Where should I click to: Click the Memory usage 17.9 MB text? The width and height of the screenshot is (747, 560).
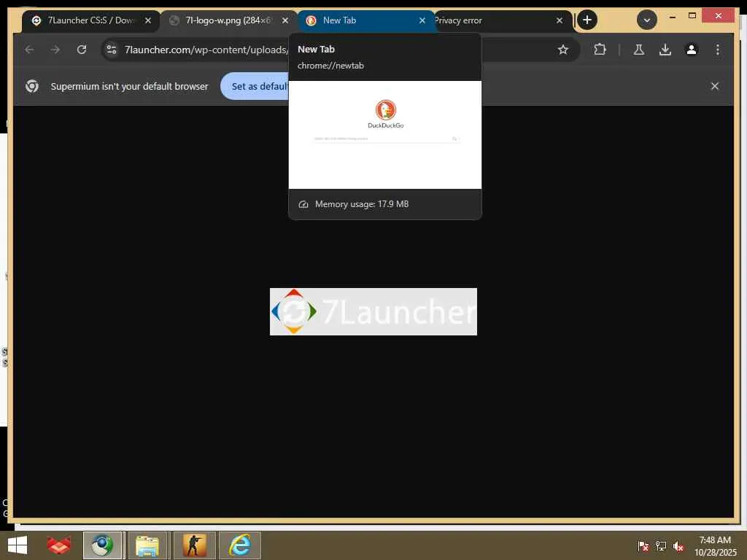click(x=362, y=204)
